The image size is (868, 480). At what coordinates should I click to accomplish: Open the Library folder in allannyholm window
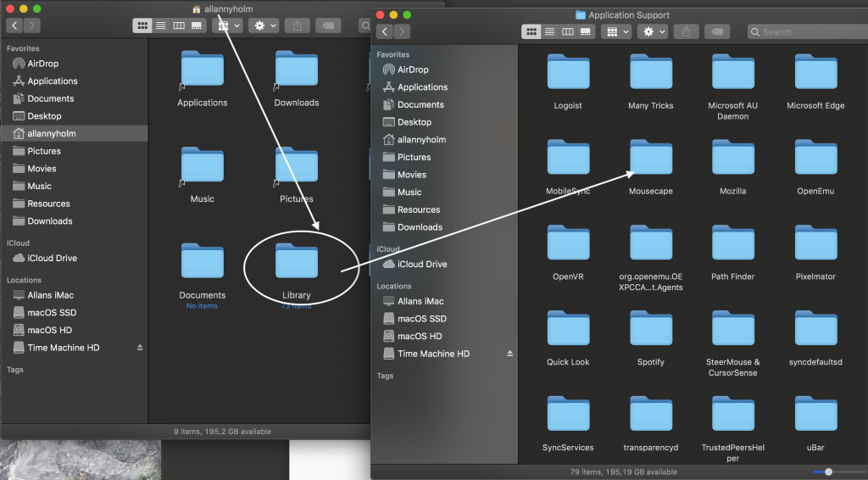297,260
